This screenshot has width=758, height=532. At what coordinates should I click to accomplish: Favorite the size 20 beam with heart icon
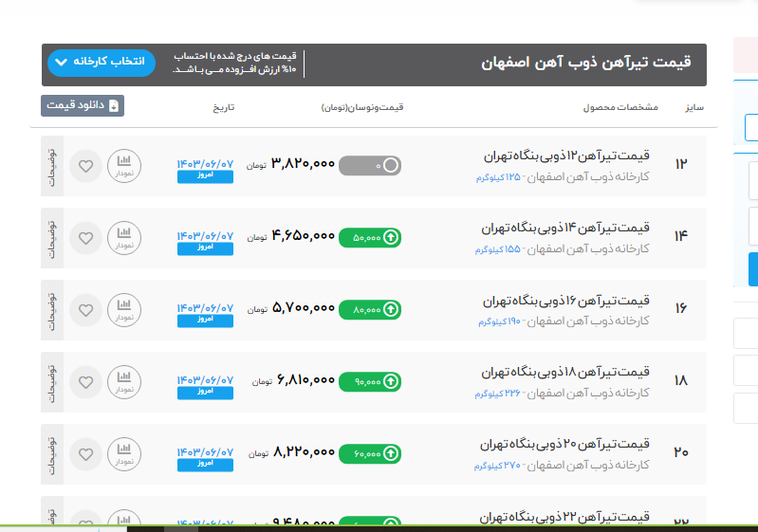pos(85,452)
